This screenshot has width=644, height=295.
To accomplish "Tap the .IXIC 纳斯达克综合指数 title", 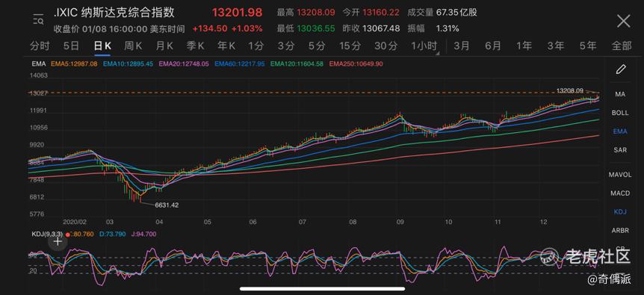I will pos(114,13).
